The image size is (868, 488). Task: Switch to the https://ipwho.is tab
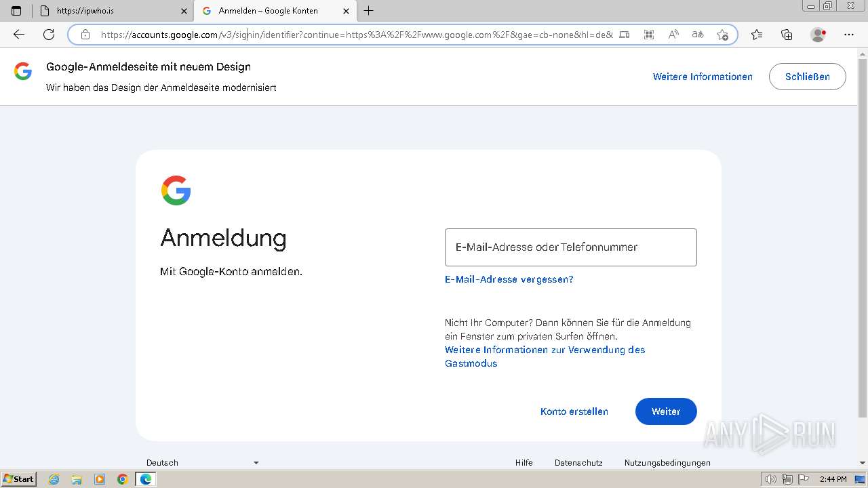pyautogui.click(x=113, y=11)
